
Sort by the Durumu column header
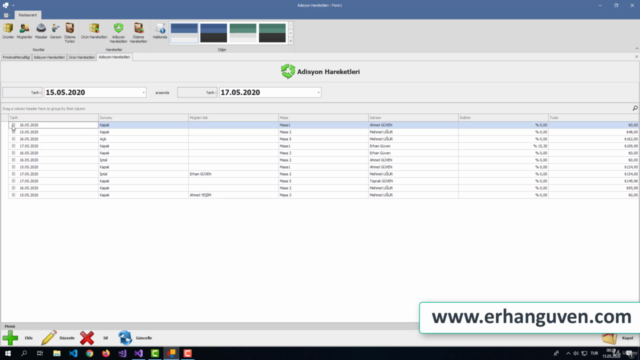pyautogui.click(x=143, y=118)
